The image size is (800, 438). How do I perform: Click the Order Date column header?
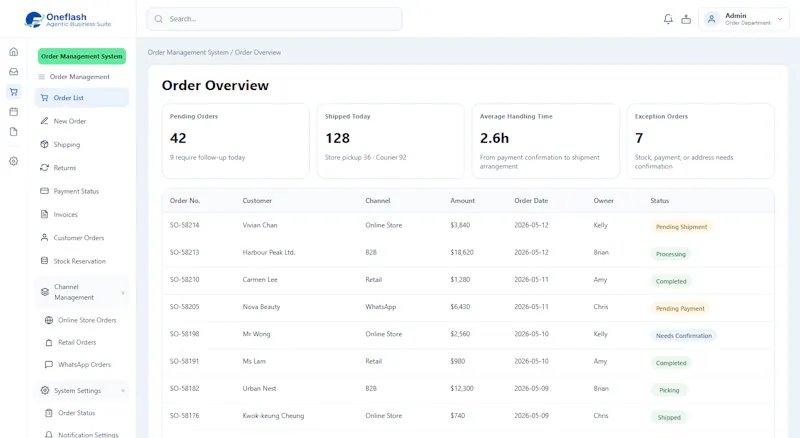pos(531,201)
